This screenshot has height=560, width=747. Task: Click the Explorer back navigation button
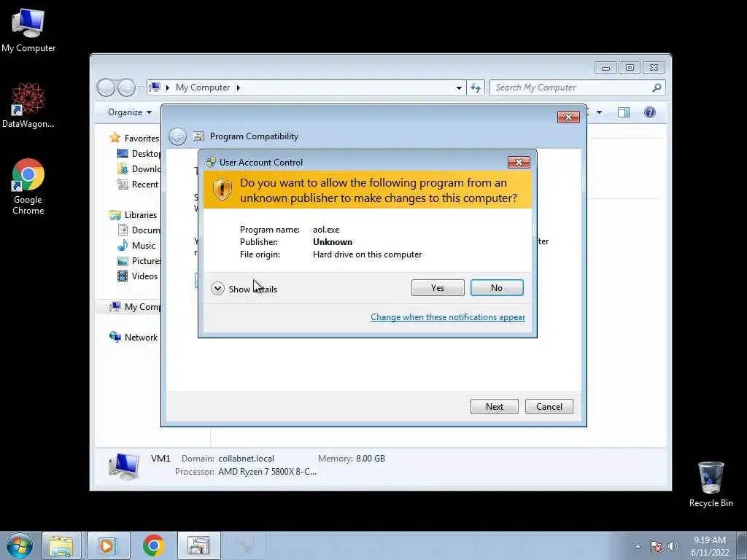tap(106, 87)
